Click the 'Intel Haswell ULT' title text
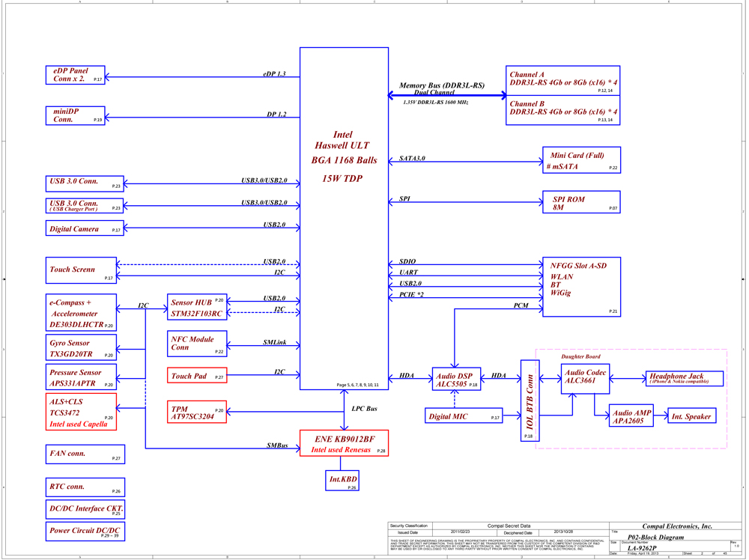Screen dimensions: 749x560 pos(342,140)
